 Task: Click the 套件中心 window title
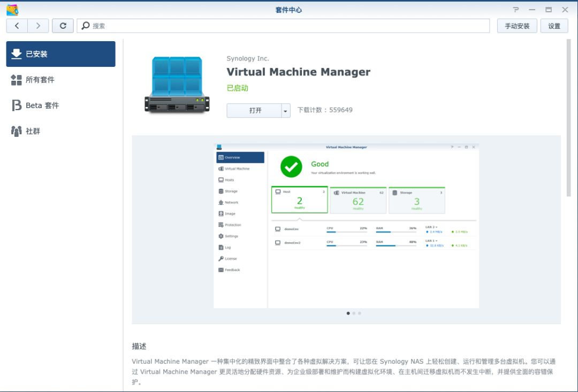coord(288,10)
